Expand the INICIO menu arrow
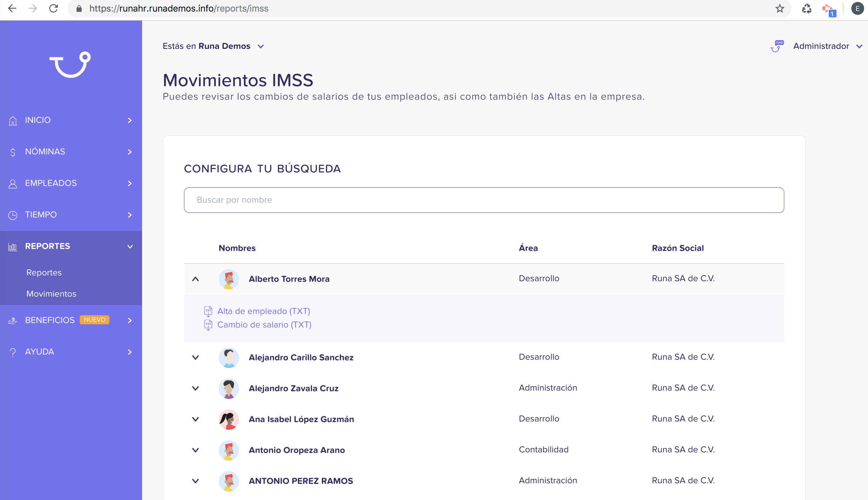The width and height of the screenshot is (868, 500). pyautogui.click(x=130, y=120)
